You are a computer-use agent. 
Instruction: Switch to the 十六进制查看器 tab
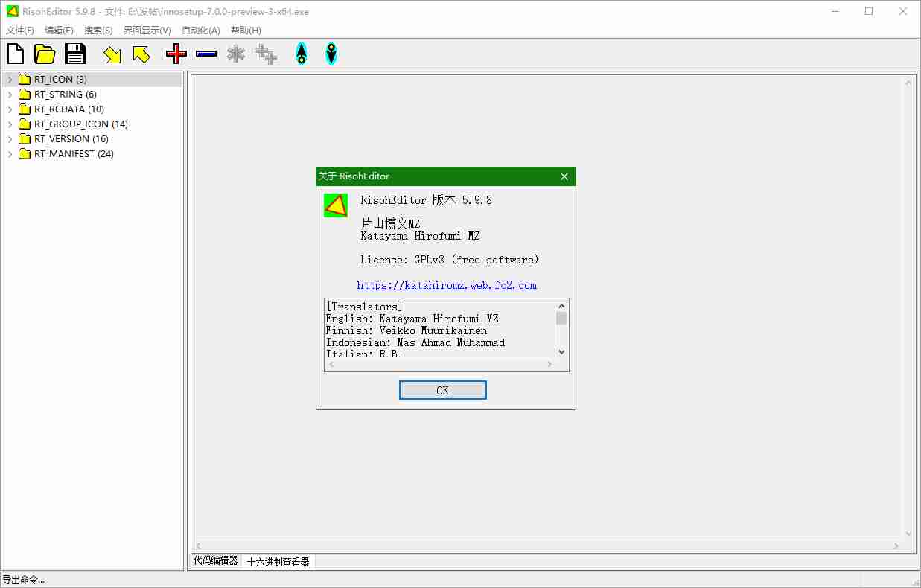click(x=278, y=562)
